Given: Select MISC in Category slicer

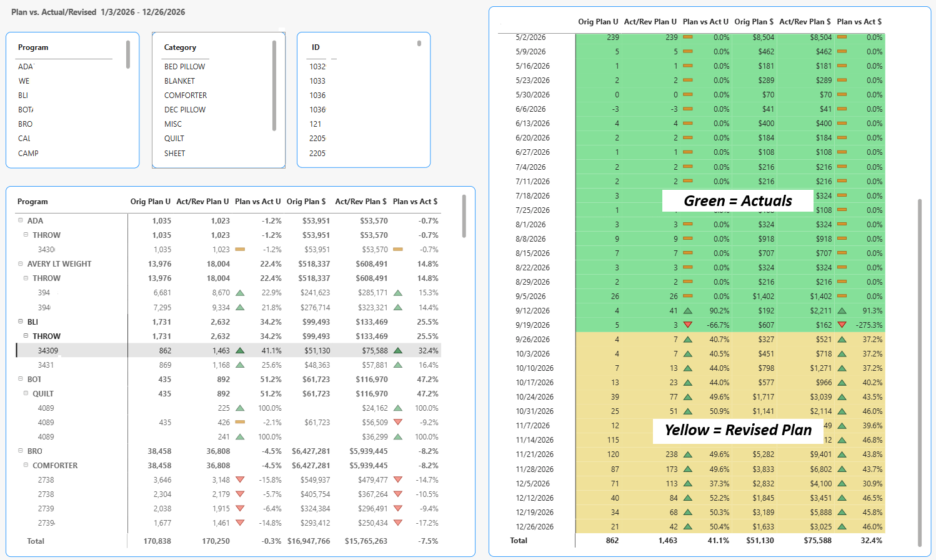Looking at the screenshot, I should (173, 124).
